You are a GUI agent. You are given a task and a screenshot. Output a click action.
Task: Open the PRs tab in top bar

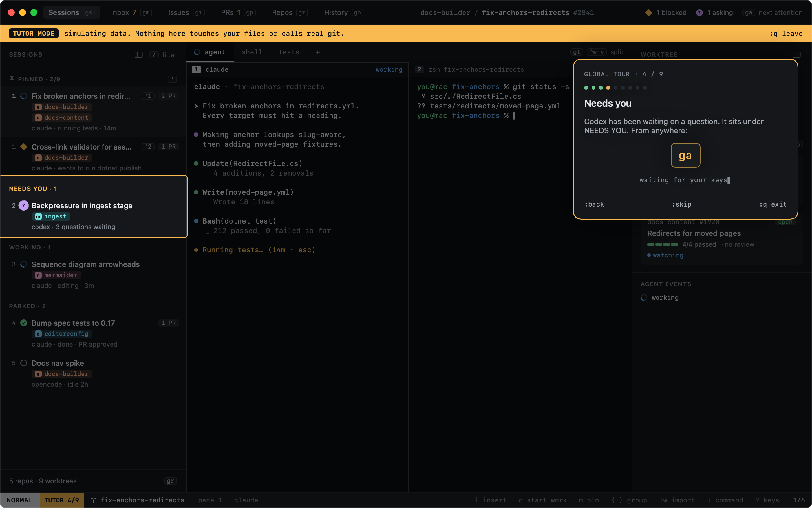238,12
